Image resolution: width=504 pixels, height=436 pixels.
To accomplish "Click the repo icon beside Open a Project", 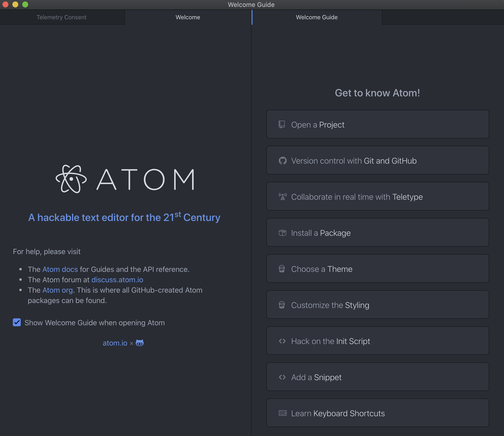I will tap(282, 124).
